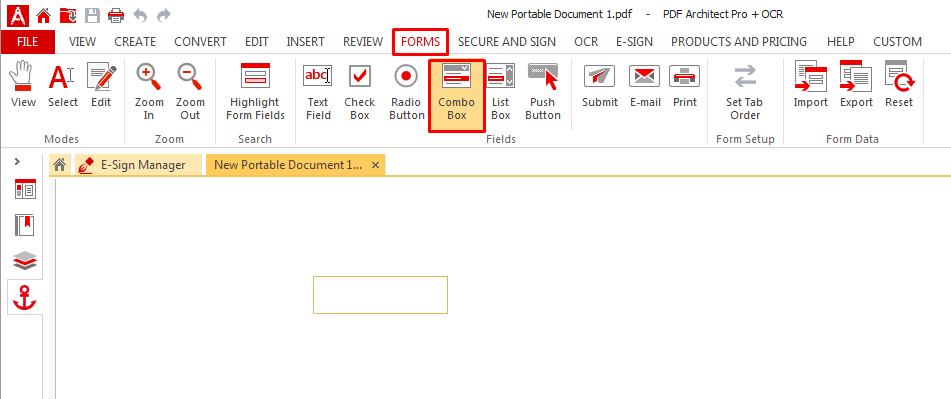Image resolution: width=951 pixels, height=399 pixels.
Task: Switch to the CREATE ribbon tab
Action: [135, 42]
